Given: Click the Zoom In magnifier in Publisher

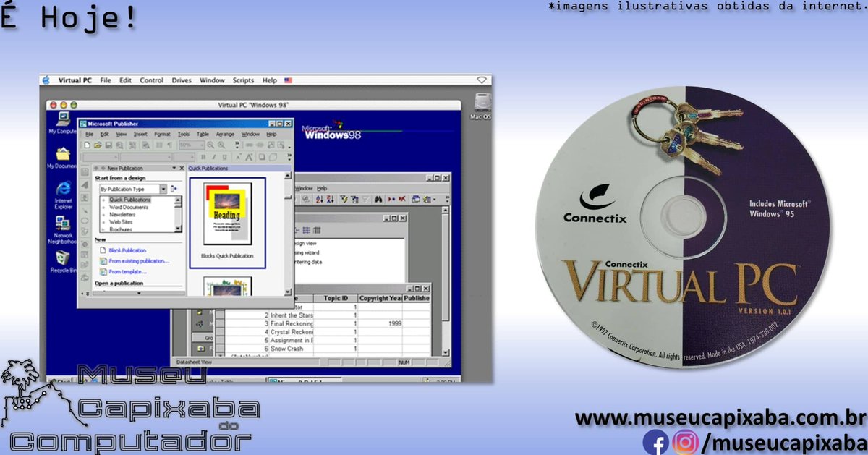Looking at the screenshot, I should [x=221, y=145].
